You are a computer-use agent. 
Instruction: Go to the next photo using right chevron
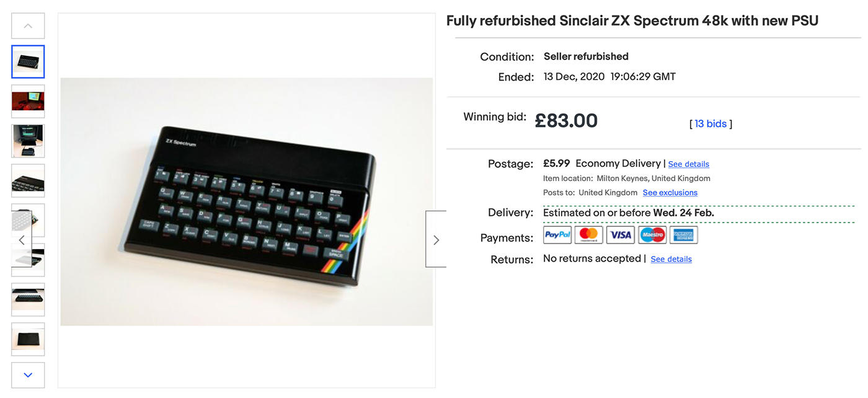pyautogui.click(x=436, y=239)
